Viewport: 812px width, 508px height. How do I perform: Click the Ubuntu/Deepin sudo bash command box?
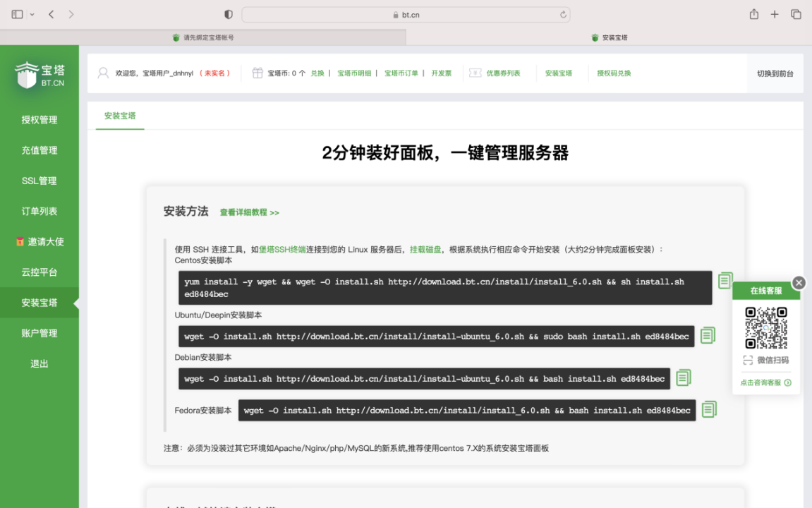[436, 336]
